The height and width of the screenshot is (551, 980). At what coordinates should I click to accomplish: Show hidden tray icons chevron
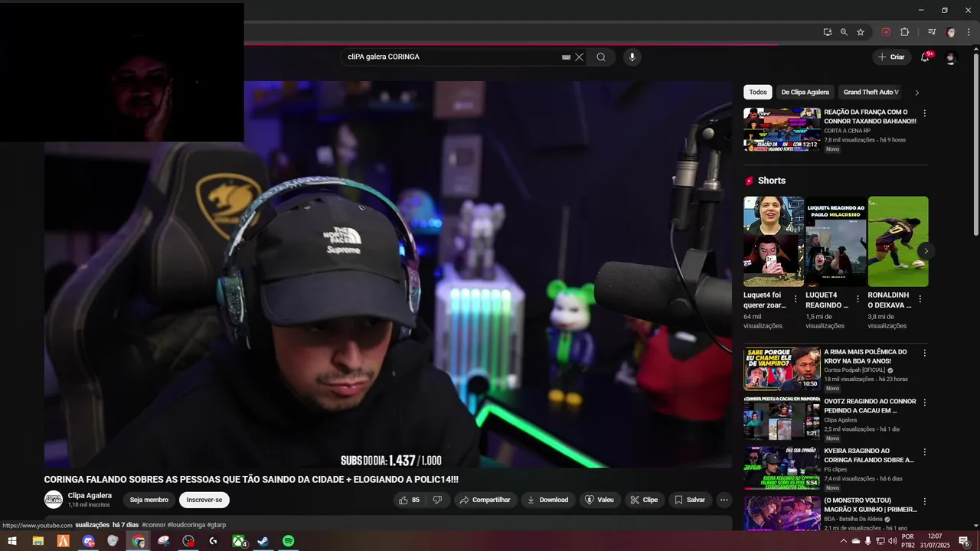(843, 541)
